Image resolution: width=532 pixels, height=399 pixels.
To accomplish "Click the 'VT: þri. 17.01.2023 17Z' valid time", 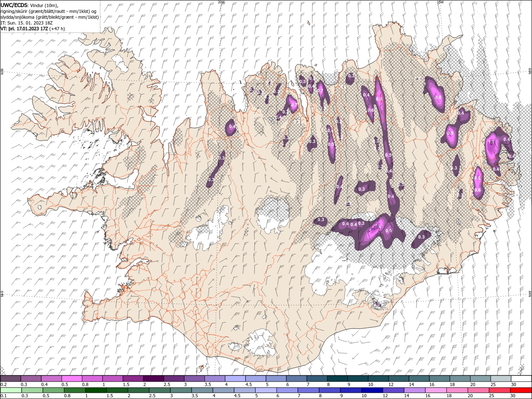I will coord(24,29).
